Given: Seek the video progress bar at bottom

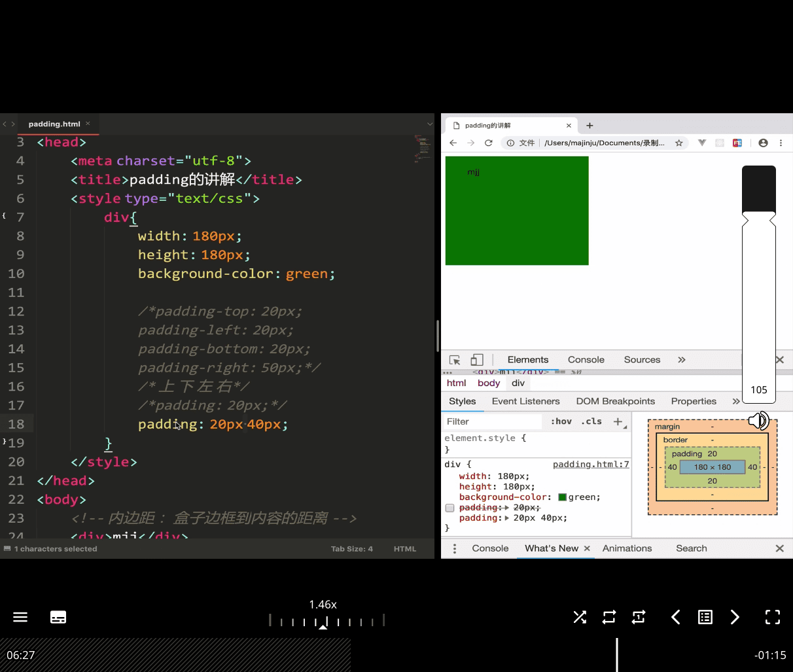Looking at the screenshot, I should pyautogui.click(x=396, y=655).
